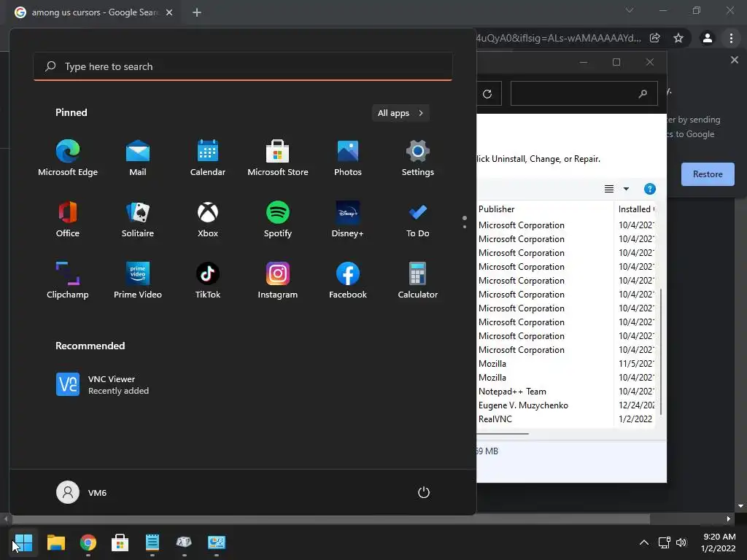Show hidden system tray icons
The image size is (747, 560).
click(x=644, y=542)
